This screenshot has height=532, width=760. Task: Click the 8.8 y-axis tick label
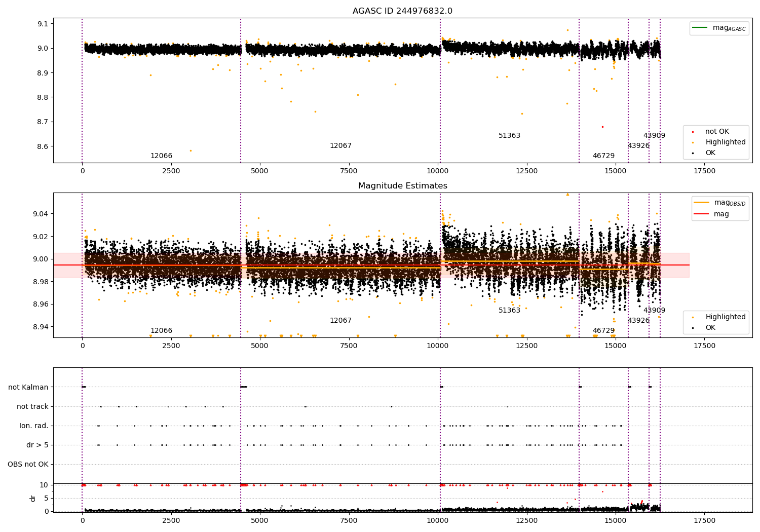pos(42,97)
